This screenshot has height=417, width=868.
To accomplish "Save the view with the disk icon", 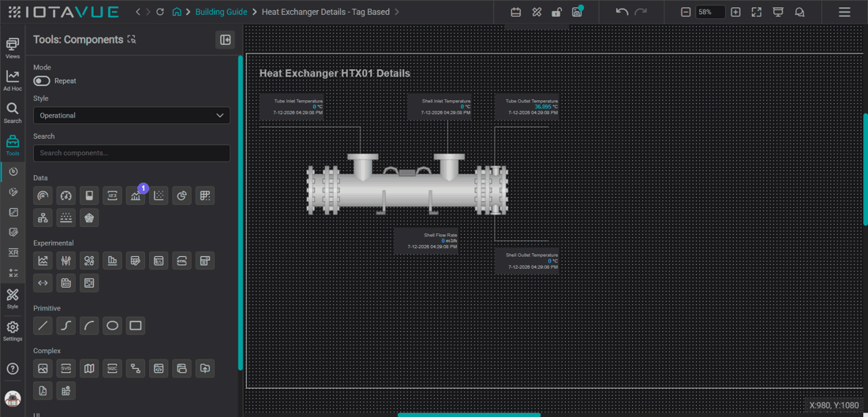I will coord(577,12).
